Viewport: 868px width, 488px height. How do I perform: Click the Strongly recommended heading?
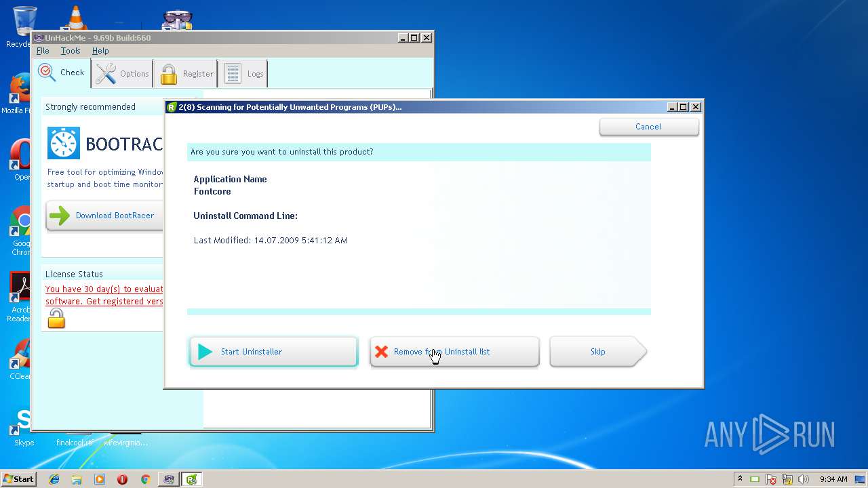pyautogui.click(x=90, y=107)
